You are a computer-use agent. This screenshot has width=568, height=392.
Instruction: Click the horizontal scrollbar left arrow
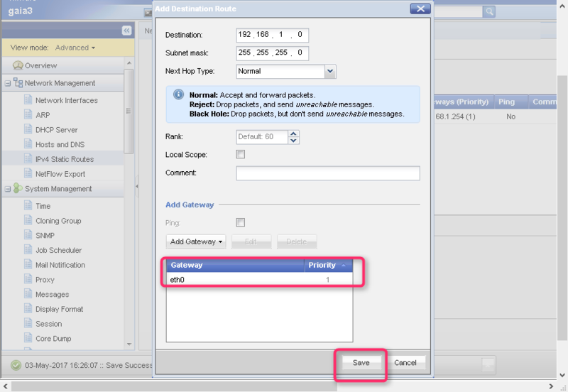click(6, 386)
